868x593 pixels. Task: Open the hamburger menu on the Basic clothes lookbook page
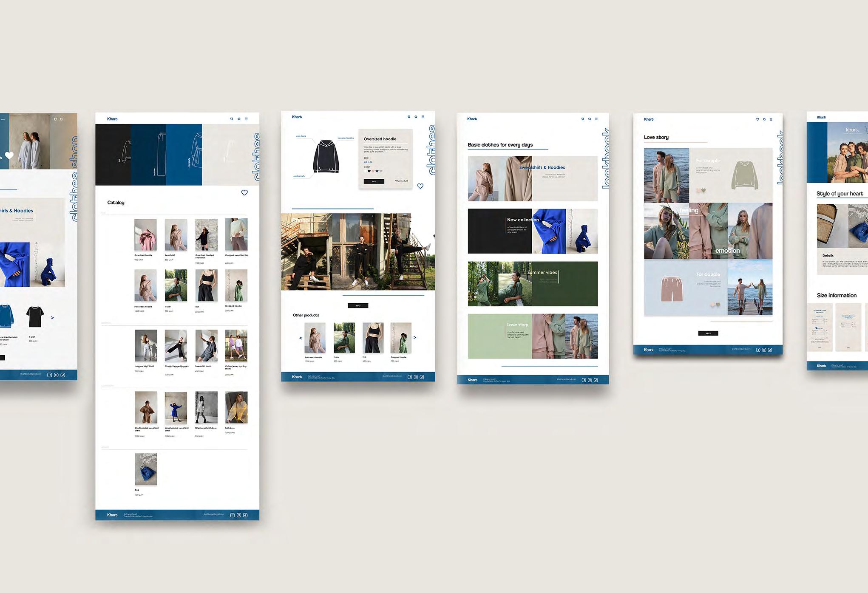pos(596,119)
